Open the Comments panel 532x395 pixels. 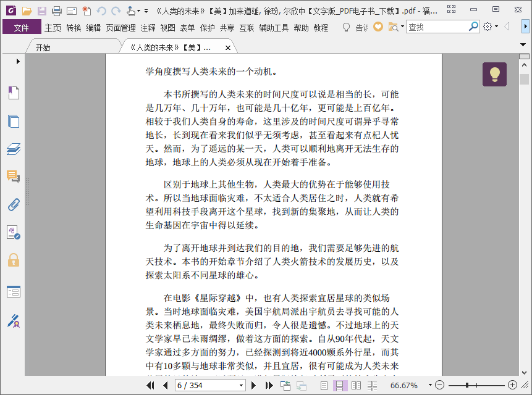point(14,177)
